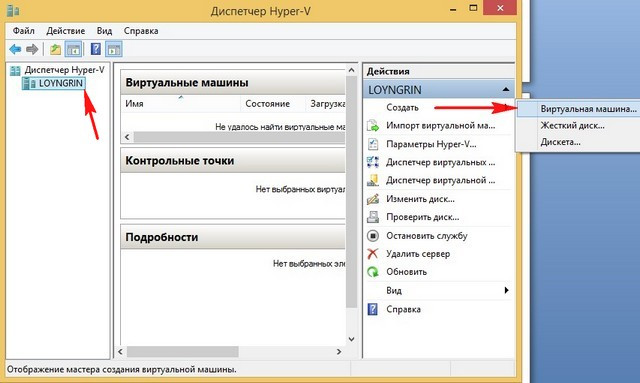Click Параметры Hyper-V... action
Viewport: 640px width, 383px height.
pyautogui.click(x=431, y=144)
